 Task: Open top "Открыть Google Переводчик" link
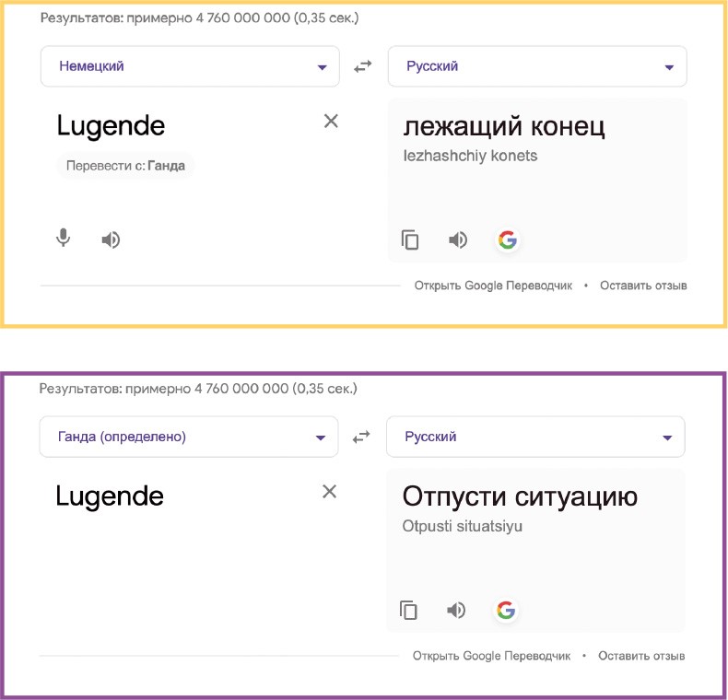pyautogui.click(x=493, y=286)
